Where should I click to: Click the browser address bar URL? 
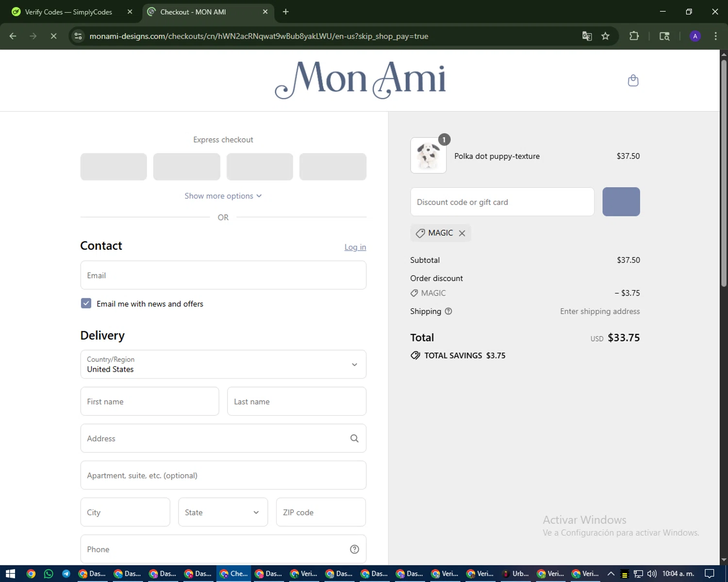[259, 36]
